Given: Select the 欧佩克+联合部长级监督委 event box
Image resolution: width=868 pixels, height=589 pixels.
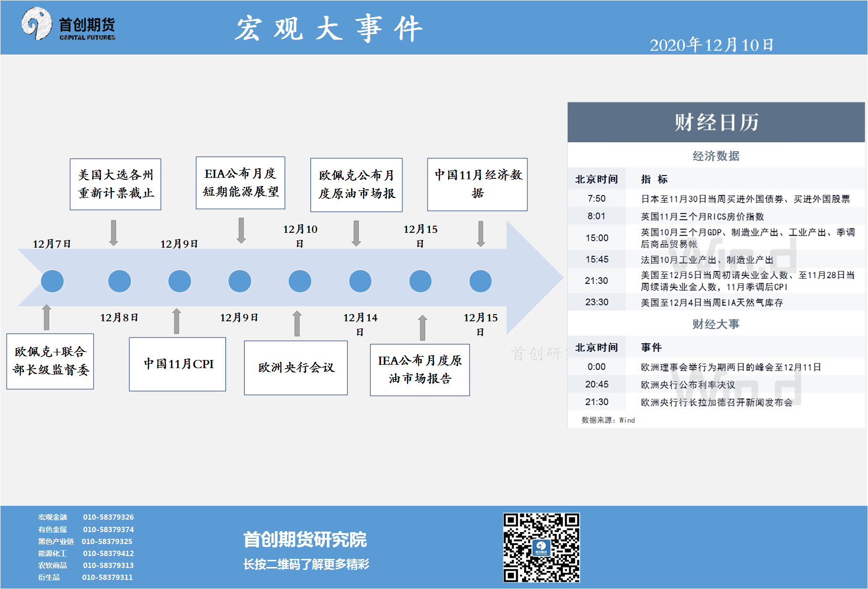Looking at the screenshot, I should (50, 361).
